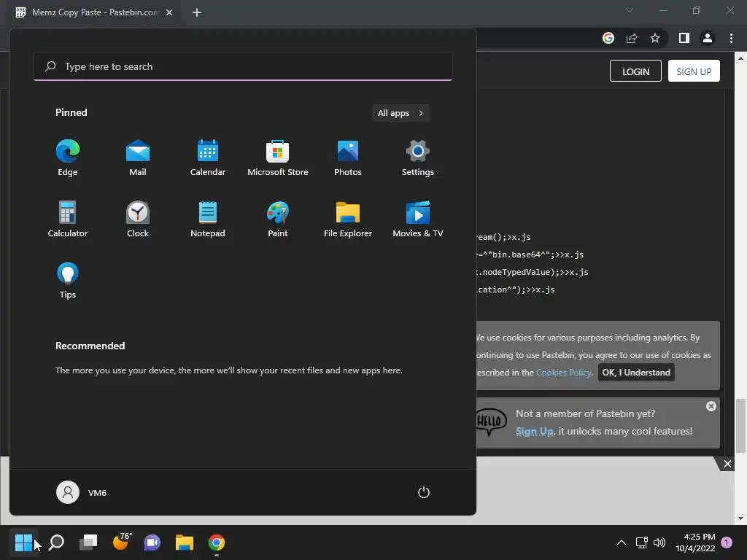The height and width of the screenshot is (560, 747).
Task: Open a new Chrome tab
Action: tap(197, 12)
